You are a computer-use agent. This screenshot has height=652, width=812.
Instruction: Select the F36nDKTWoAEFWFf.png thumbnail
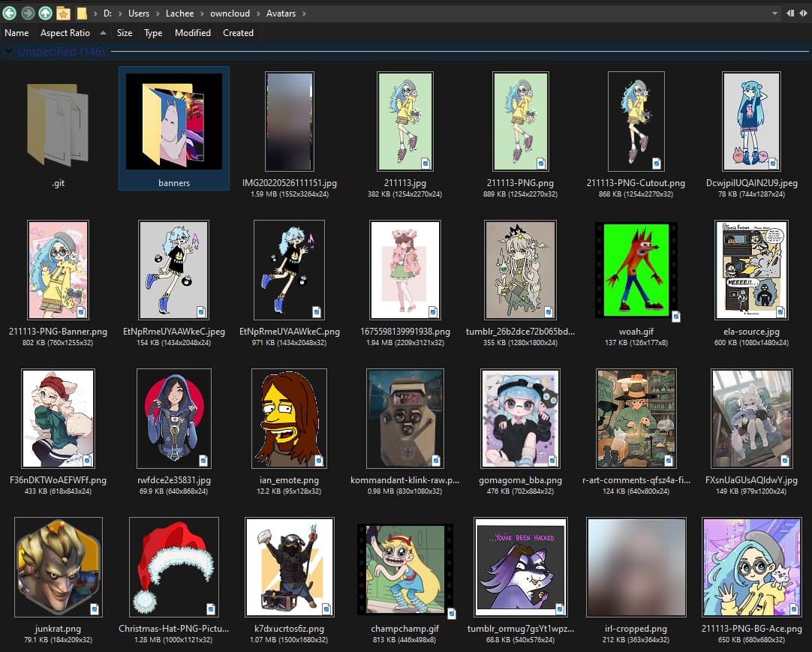58,419
